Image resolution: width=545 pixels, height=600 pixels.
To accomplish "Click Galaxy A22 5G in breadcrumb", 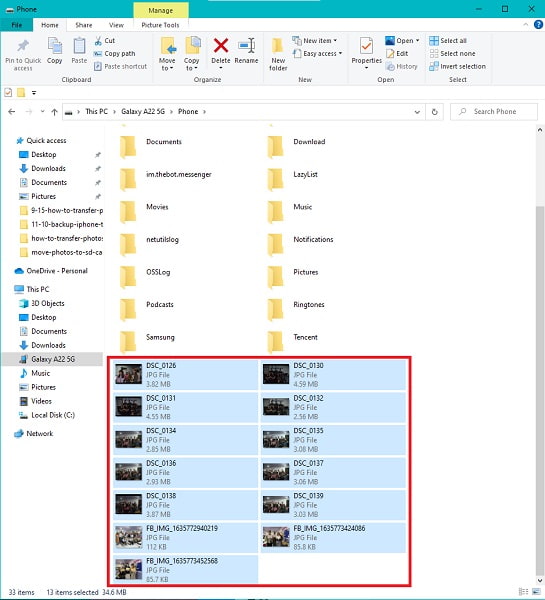I will [143, 112].
